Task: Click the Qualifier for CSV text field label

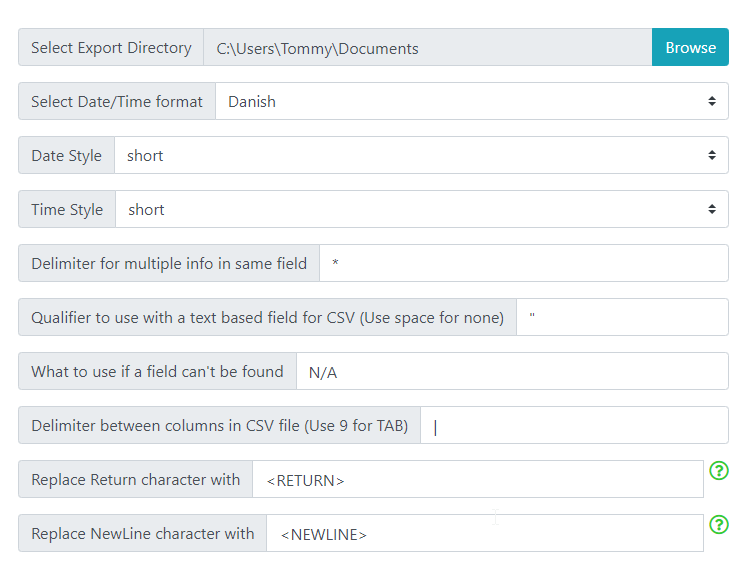Action: 267,317
